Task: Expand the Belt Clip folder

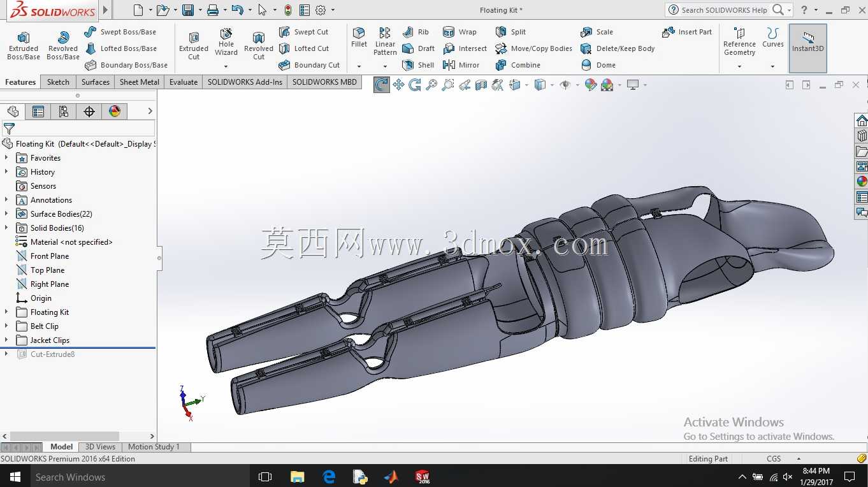Action: (x=6, y=326)
